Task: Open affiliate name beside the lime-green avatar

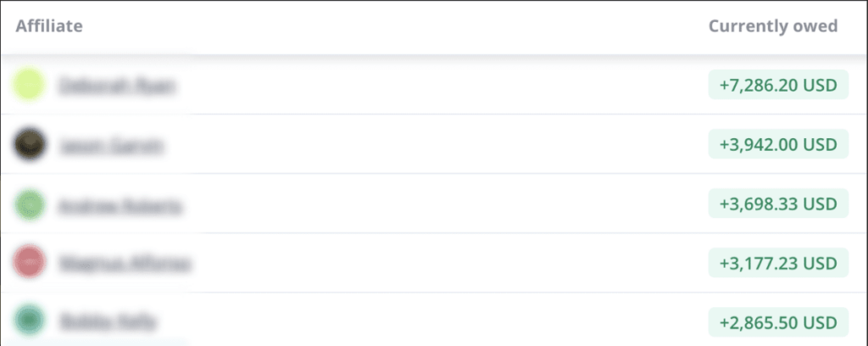Action: (117, 86)
